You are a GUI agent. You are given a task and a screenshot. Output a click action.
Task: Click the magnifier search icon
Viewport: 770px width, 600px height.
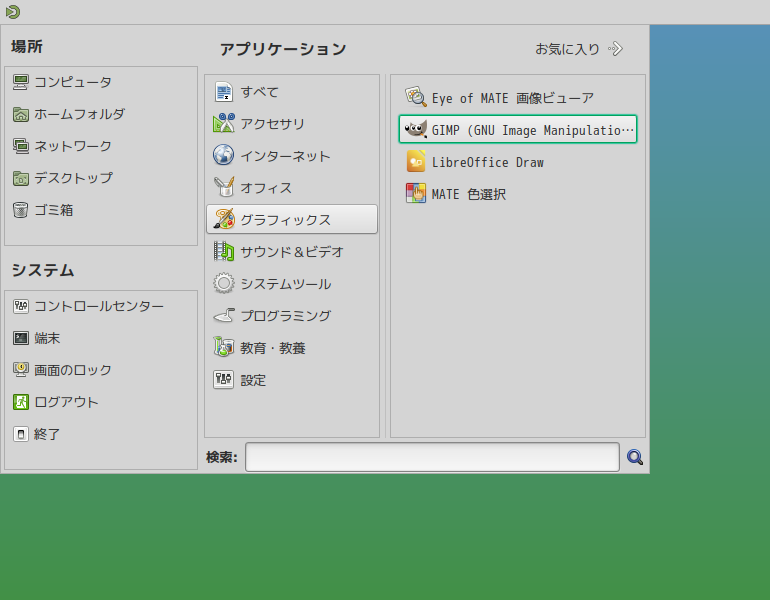(634, 457)
